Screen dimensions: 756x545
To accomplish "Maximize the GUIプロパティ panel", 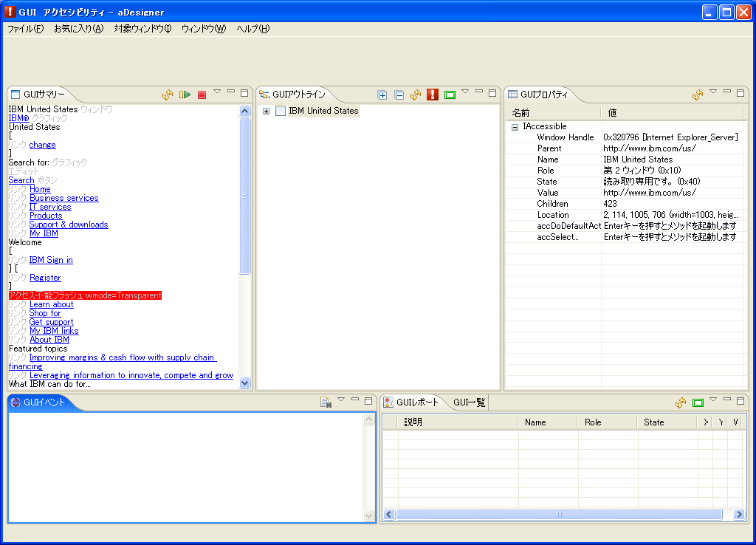I will pyautogui.click(x=740, y=92).
